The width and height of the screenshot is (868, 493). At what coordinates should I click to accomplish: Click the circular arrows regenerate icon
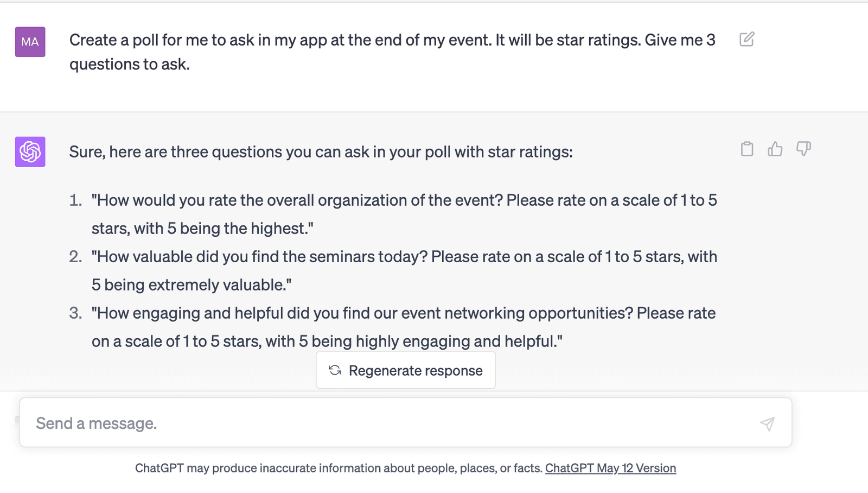335,370
